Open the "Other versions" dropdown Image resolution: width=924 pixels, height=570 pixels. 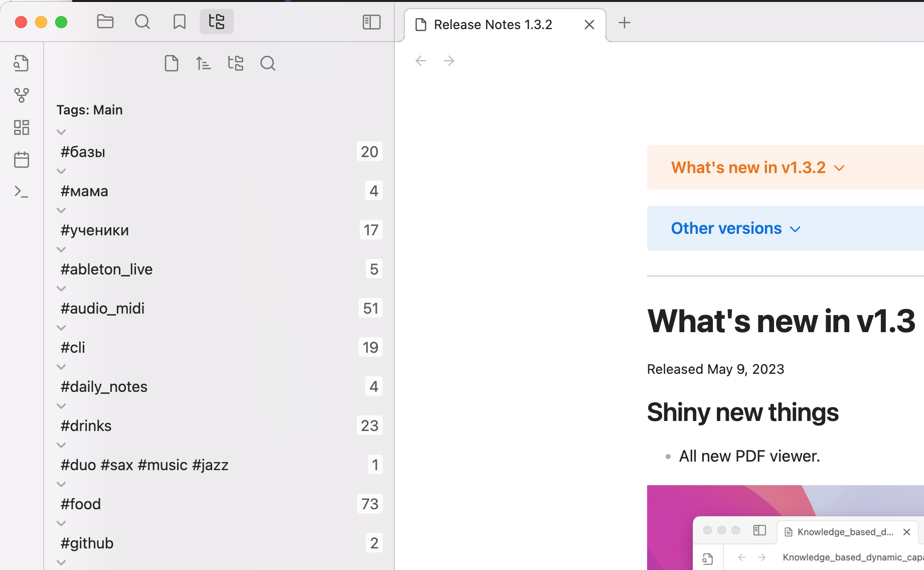[735, 228]
